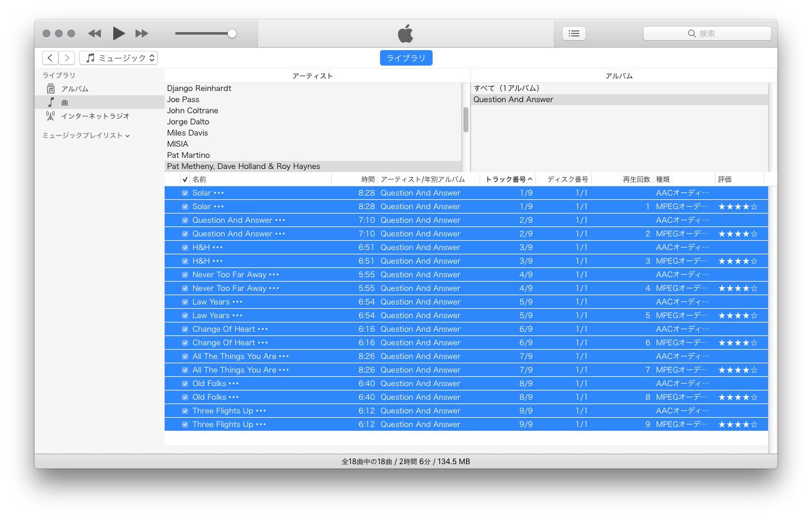The image size is (812, 518).
Task: Open more options for the AAC Old Folks track
Action: point(233,384)
